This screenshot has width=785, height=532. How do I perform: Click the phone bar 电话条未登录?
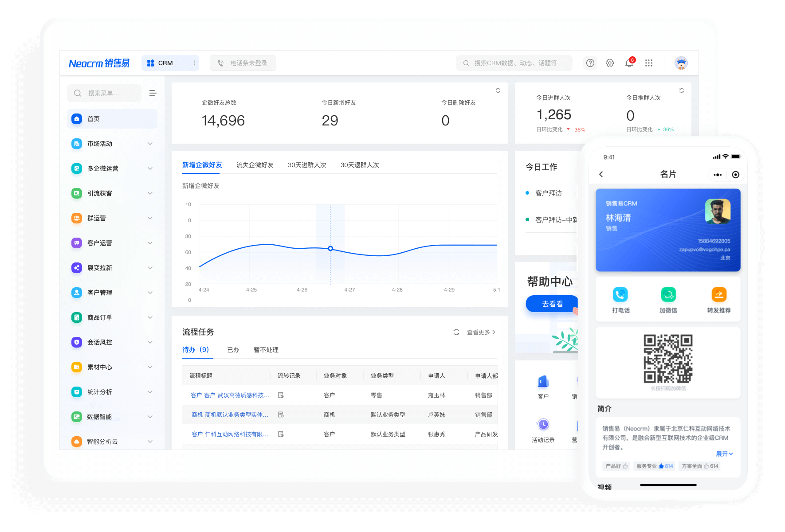tap(243, 63)
